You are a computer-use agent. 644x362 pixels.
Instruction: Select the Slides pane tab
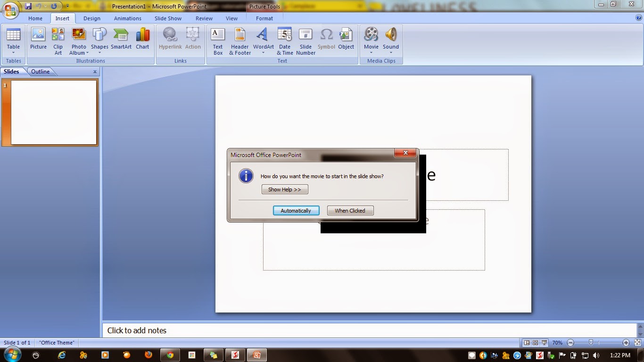point(12,72)
